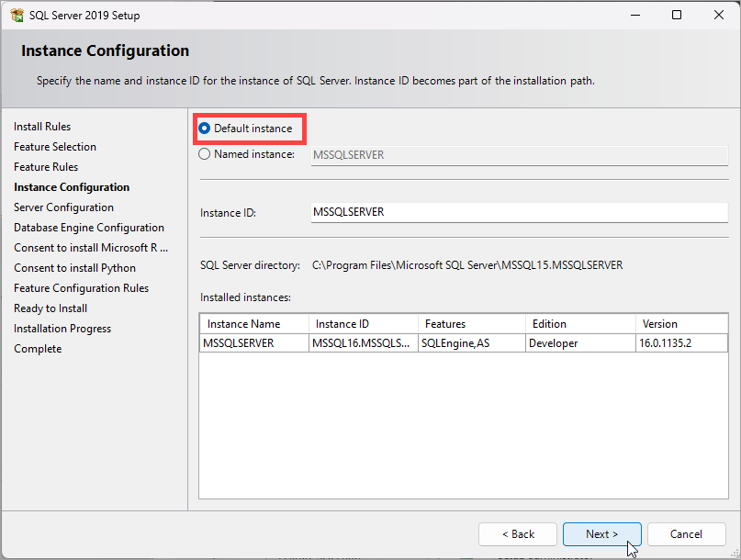Screen dimensions: 741x560
Task: Minimize the setup window
Action: 635,15
